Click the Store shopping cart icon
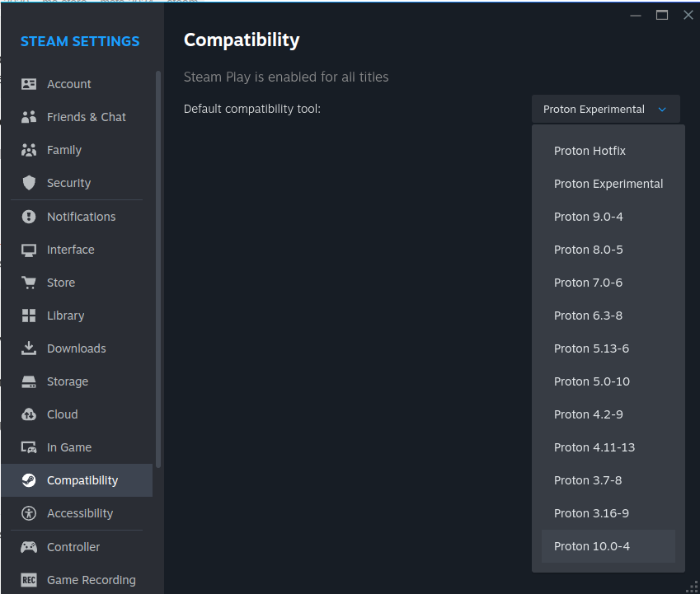The height and width of the screenshot is (594, 700). pyautogui.click(x=29, y=283)
